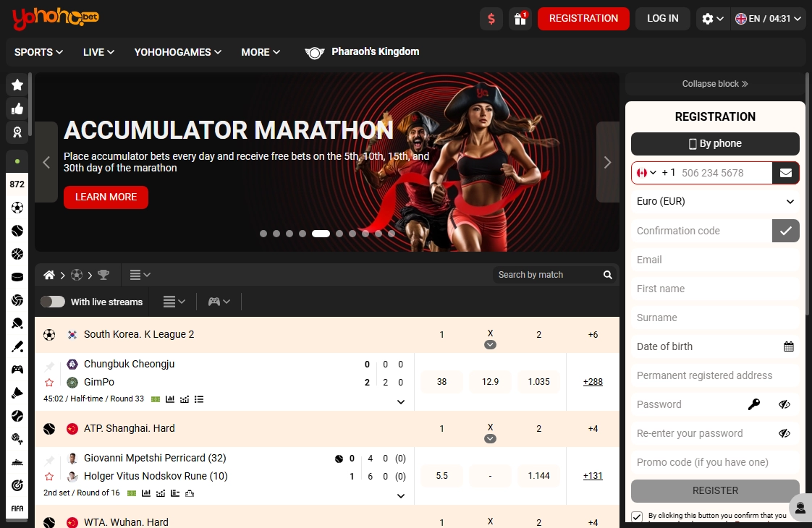Open the gamepad filter dropdown in toolbar
The width and height of the screenshot is (812, 528).
click(219, 302)
